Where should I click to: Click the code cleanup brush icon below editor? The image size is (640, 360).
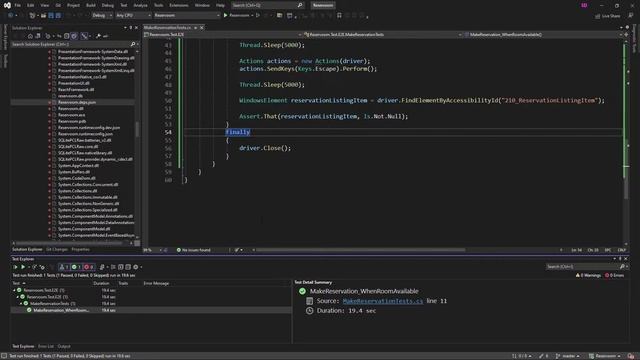(237, 250)
